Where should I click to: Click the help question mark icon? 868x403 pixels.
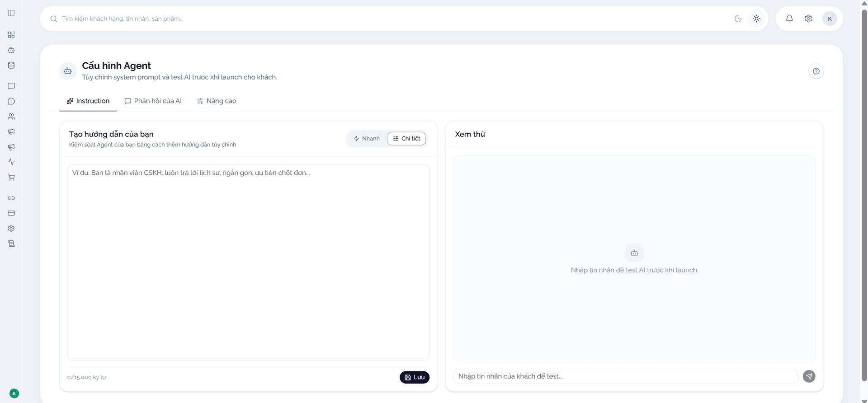pyautogui.click(x=816, y=71)
